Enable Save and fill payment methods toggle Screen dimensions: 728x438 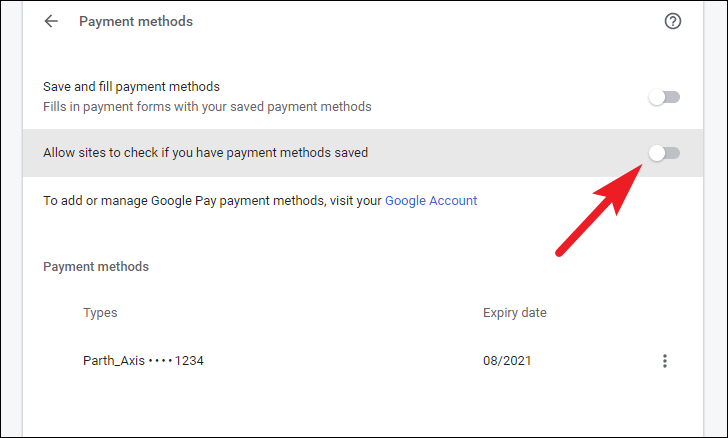pyautogui.click(x=664, y=97)
